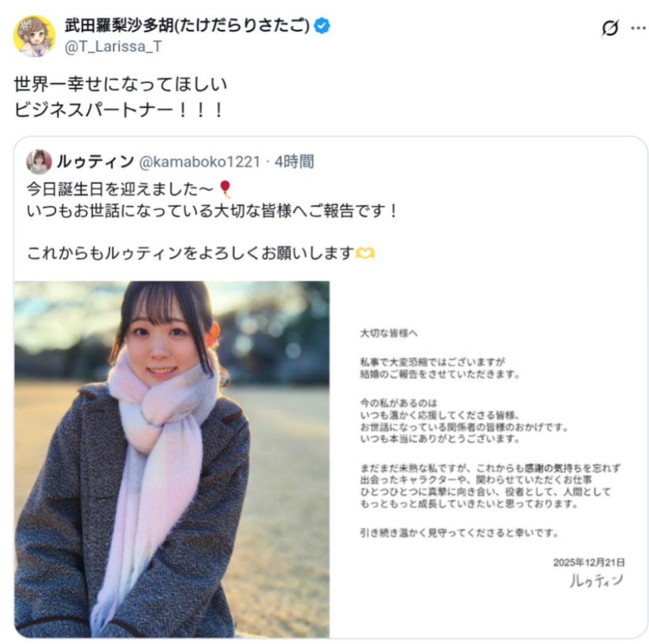This screenshot has height=644, width=649.
Task: Click the ビジネスパートナー!!! text line
Action: pyautogui.click(x=118, y=110)
